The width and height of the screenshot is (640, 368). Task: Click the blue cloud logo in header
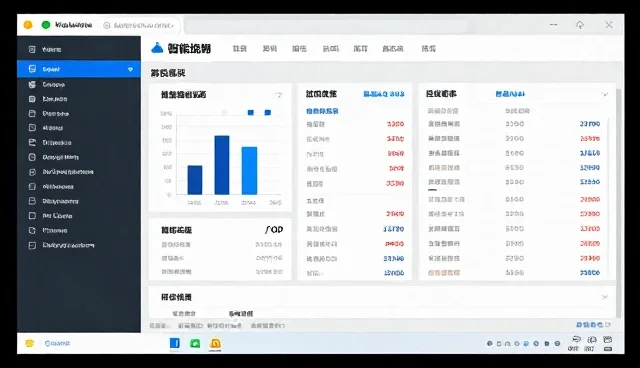[x=157, y=48]
